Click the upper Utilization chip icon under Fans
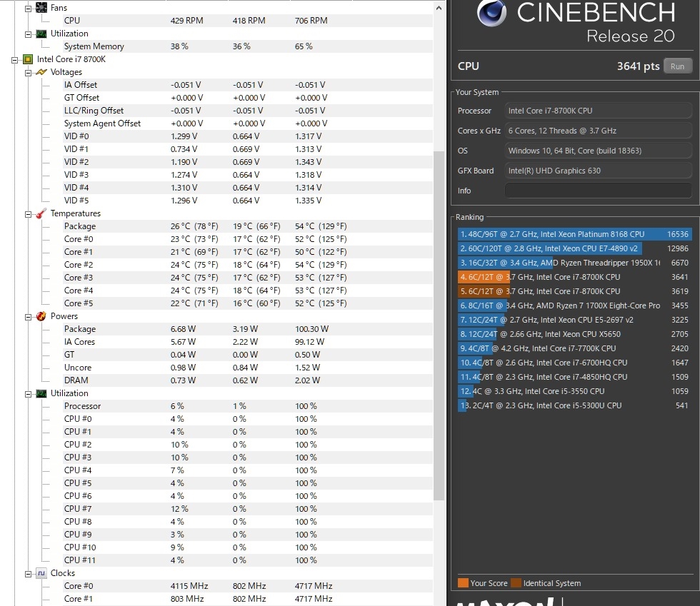700x606 pixels. click(41, 34)
